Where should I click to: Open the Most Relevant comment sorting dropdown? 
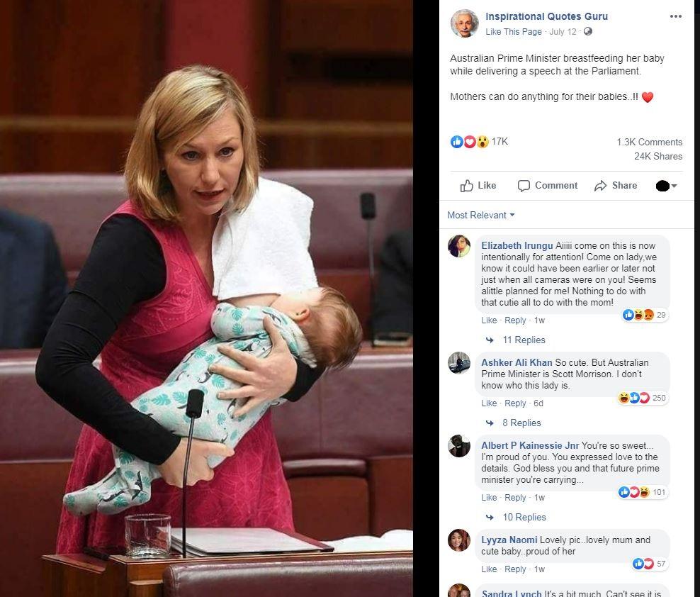pyautogui.click(x=481, y=215)
